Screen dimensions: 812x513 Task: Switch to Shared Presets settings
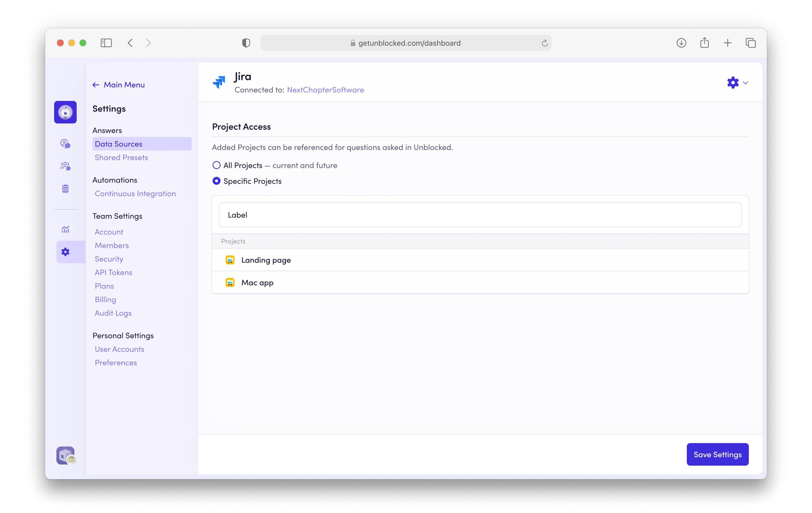coord(122,157)
